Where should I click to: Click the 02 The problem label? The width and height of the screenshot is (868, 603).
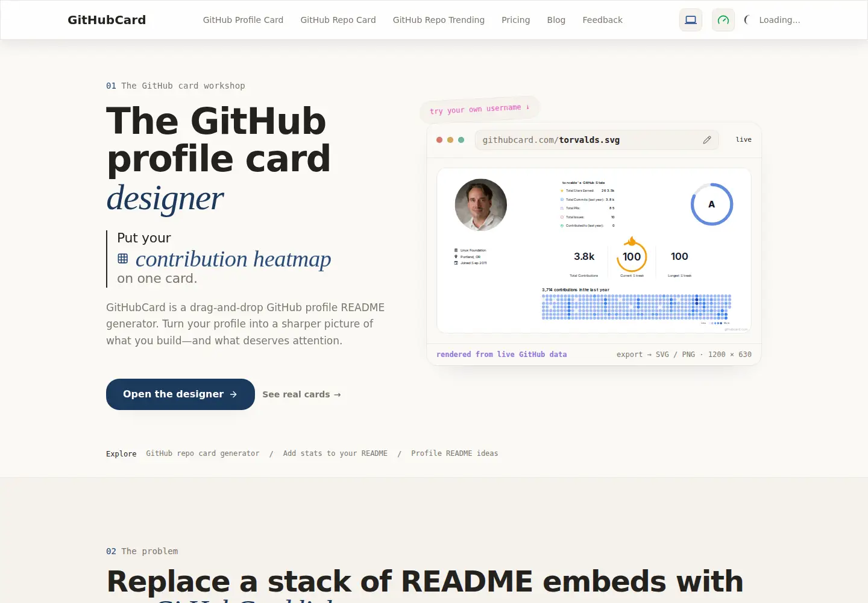pos(142,551)
